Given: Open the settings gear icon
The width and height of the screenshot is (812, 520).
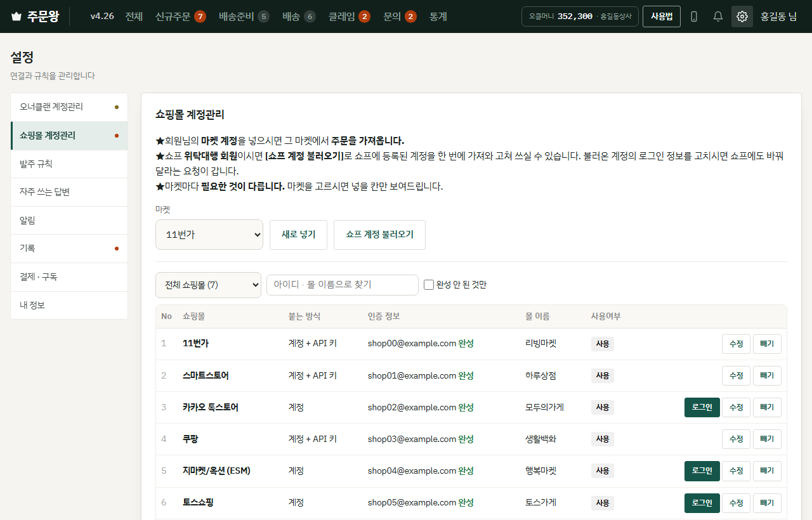Looking at the screenshot, I should 742,16.
